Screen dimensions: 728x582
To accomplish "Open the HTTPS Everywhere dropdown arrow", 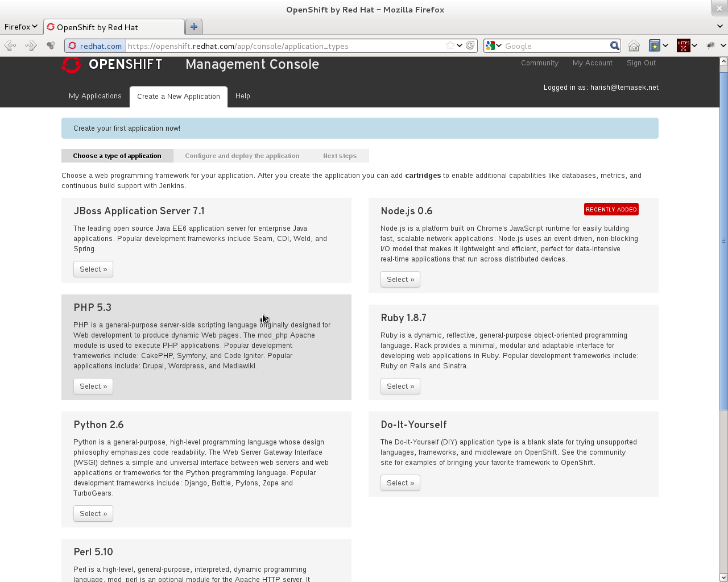I will coord(694,45).
